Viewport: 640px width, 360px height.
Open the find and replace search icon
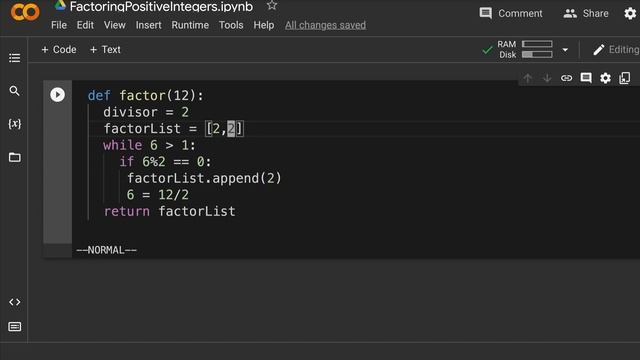14,91
